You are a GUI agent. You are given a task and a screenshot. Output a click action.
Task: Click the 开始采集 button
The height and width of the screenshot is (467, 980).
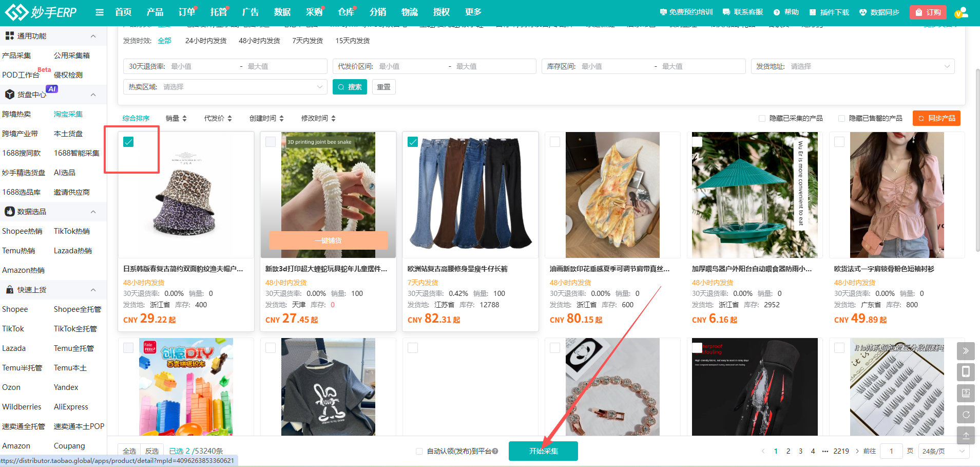coord(543,451)
